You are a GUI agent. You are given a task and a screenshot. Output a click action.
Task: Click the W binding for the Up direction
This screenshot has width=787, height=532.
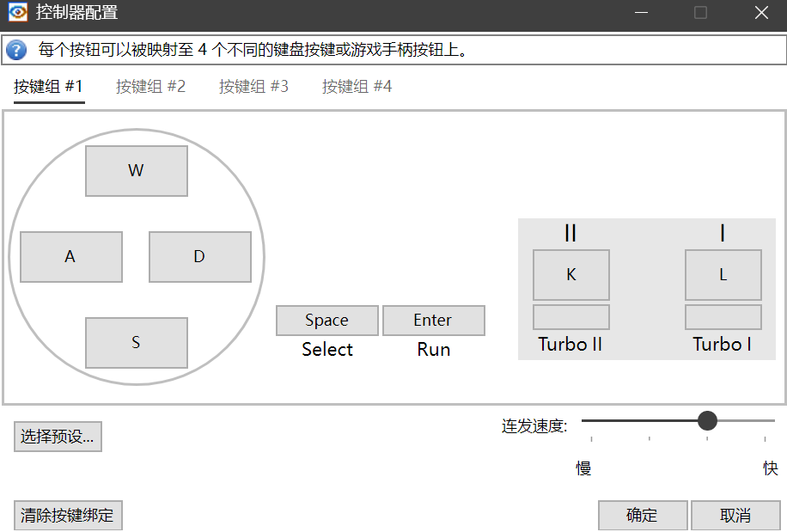click(x=136, y=170)
